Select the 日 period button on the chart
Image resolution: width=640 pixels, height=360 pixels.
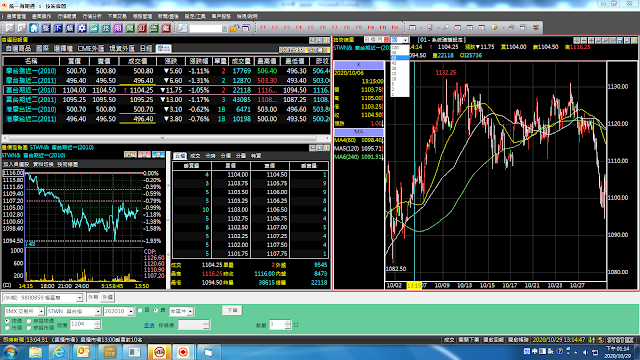[x=367, y=40]
